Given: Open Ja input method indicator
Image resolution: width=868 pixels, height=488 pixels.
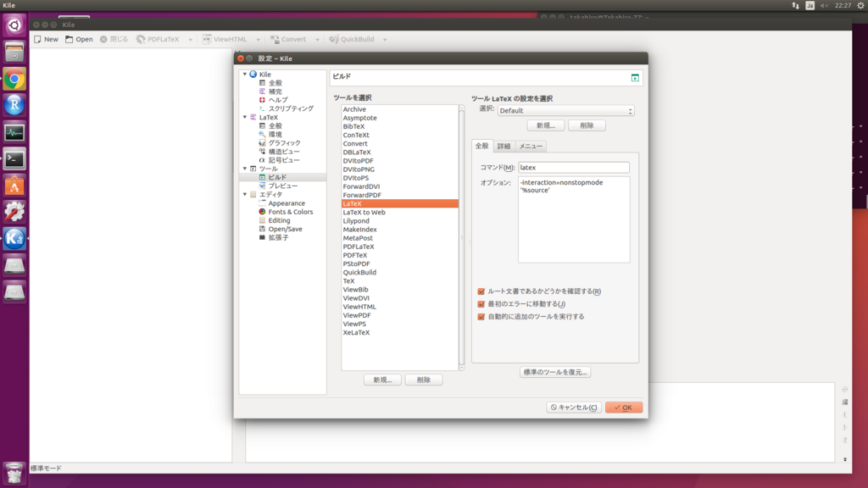Looking at the screenshot, I should coord(810,6).
